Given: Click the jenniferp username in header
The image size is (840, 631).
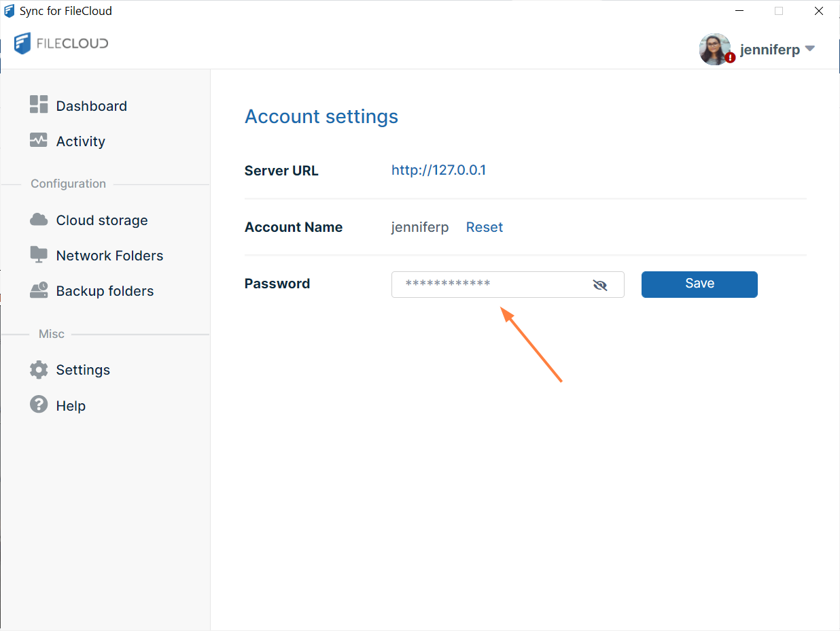Looking at the screenshot, I should pos(769,50).
